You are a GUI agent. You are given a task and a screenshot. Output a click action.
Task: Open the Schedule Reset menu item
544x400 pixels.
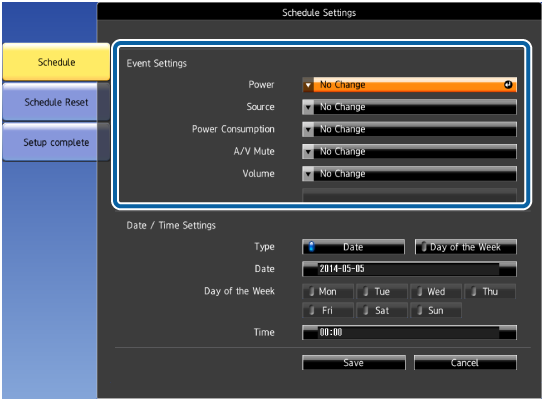(56, 102)
